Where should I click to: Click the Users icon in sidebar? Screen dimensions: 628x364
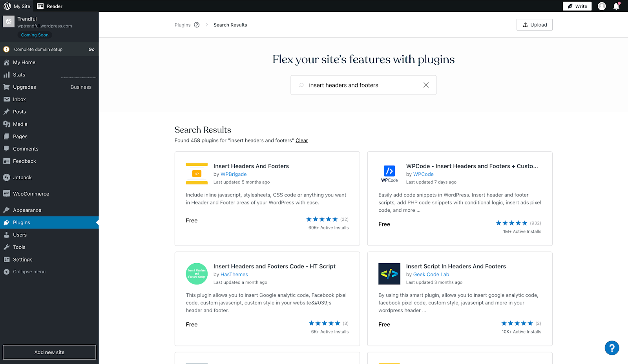click(7, 235)
